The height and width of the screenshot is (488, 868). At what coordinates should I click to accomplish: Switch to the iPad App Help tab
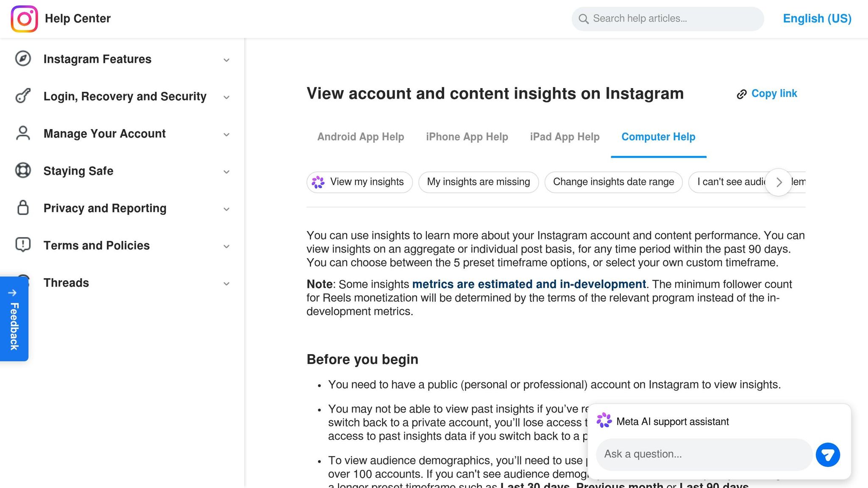[x=565, y=137]
